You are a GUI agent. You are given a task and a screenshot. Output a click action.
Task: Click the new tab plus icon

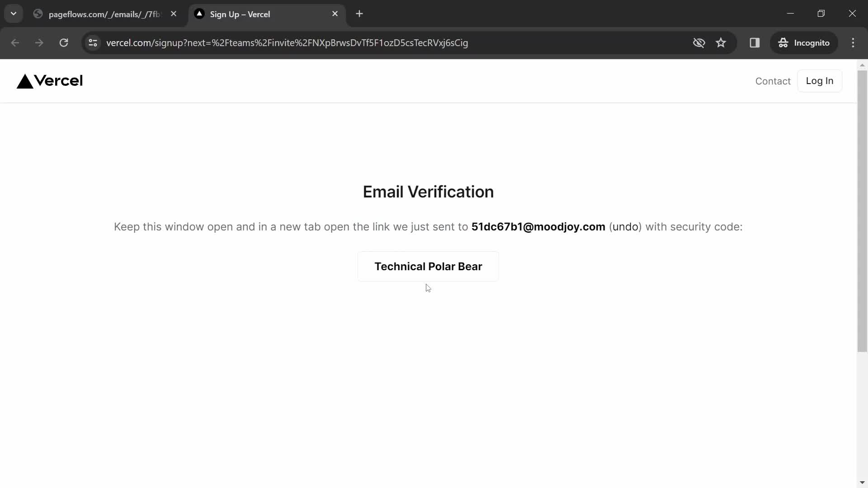point(359,14)
